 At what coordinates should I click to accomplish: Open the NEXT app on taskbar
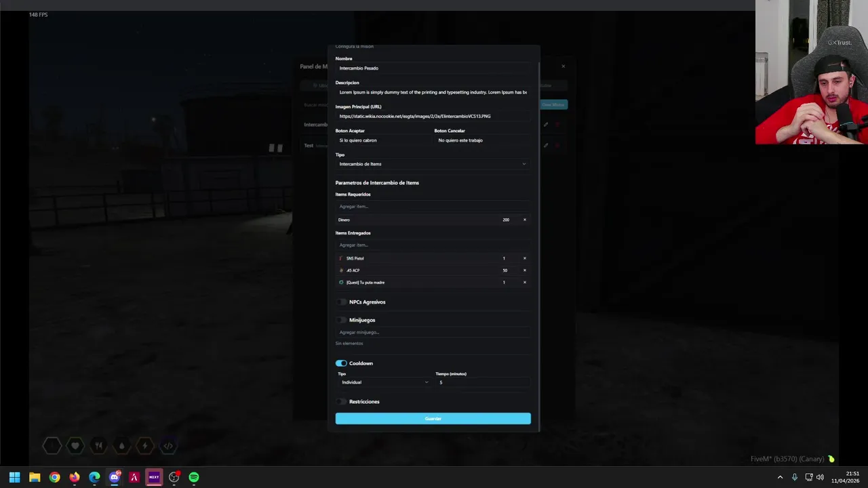(x=154, y=477)
